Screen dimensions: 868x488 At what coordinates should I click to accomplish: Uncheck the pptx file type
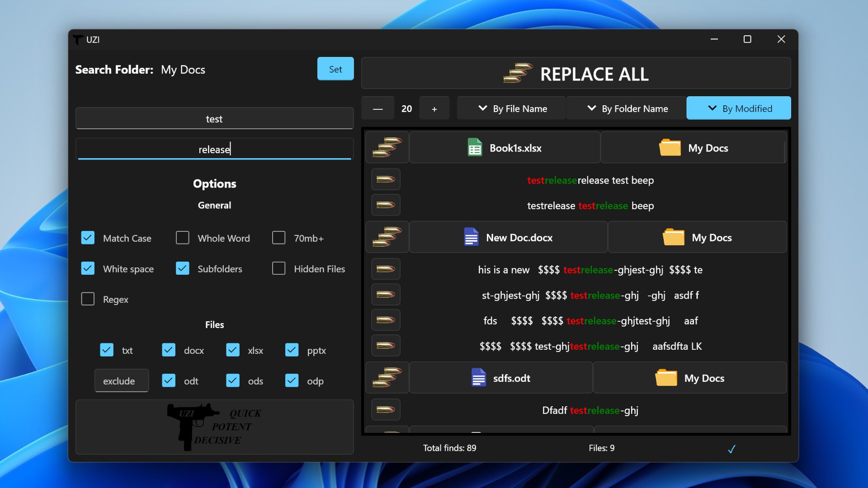[x=292, y=350]
